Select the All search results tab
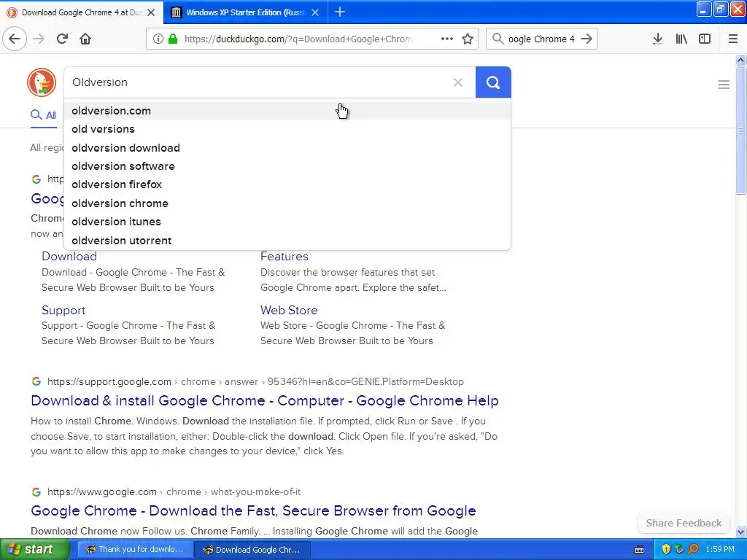The width and height of the screenshot is (747, 560). (43, 114)
